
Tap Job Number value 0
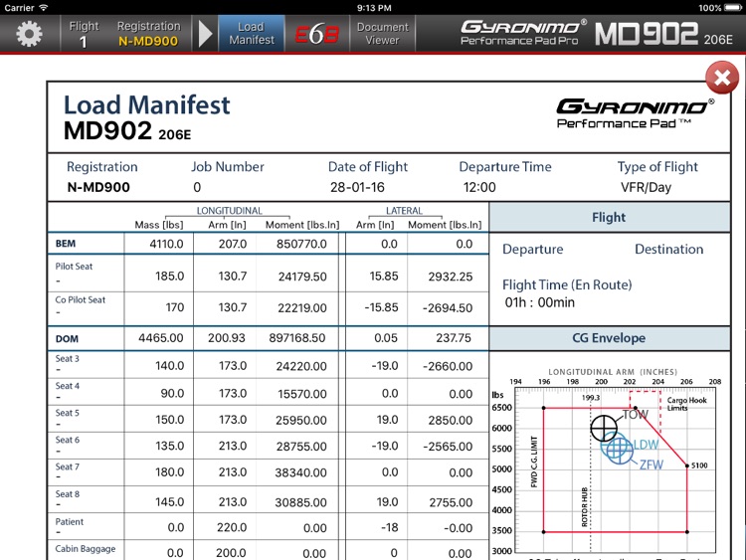pyautogui.click(x=197, y=187)
